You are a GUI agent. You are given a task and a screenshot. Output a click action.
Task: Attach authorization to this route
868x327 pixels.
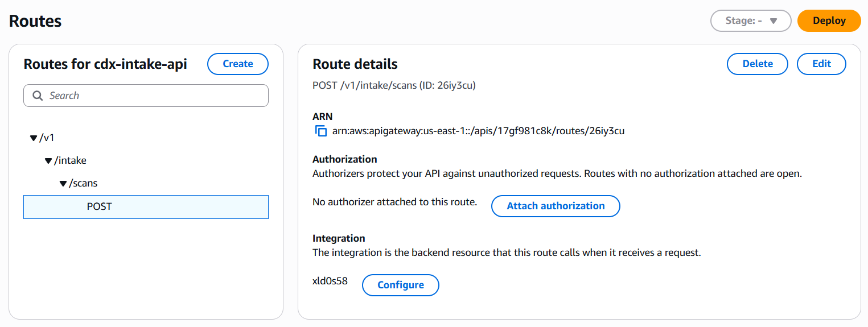(555, 206)
